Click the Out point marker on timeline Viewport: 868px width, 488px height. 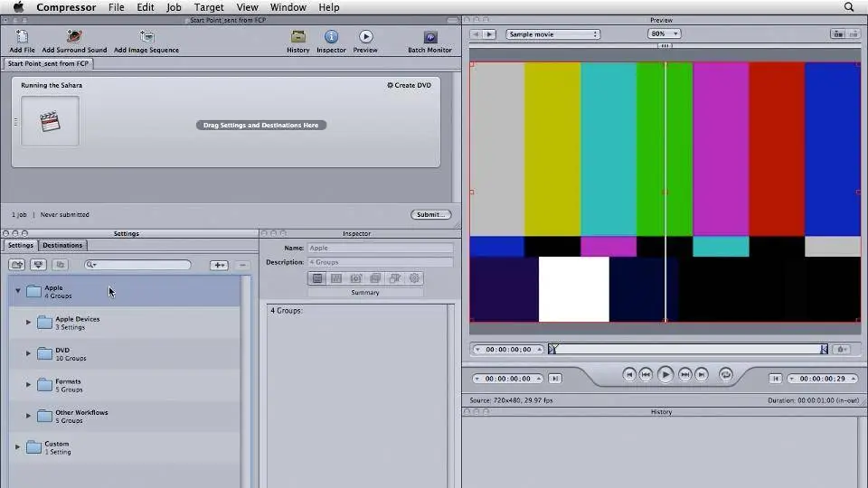[824, 349]
